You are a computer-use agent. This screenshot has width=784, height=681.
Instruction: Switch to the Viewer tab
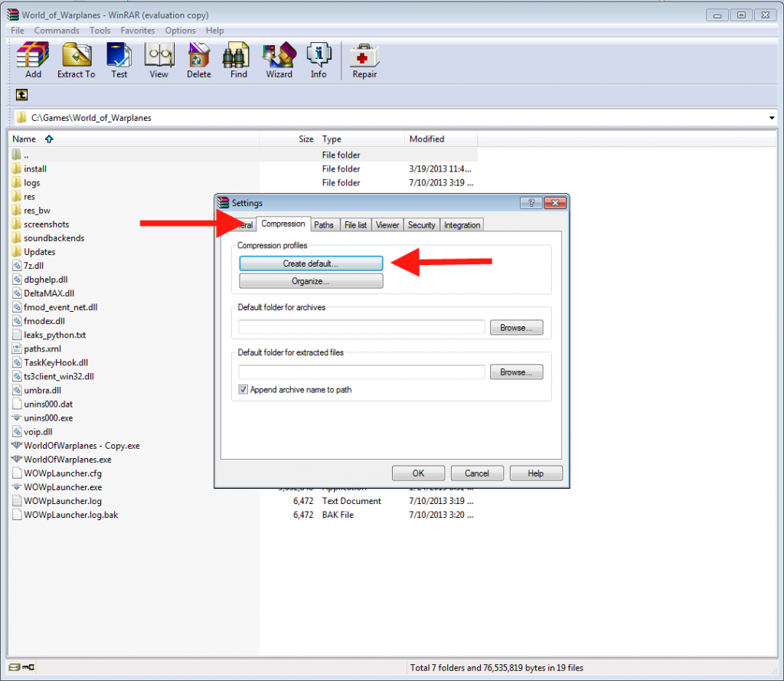(387, 225)
